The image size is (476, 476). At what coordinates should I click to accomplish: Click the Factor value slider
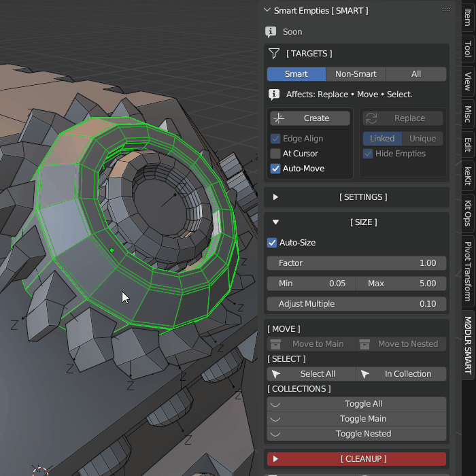pyautogui.click(x=356, y=263)
